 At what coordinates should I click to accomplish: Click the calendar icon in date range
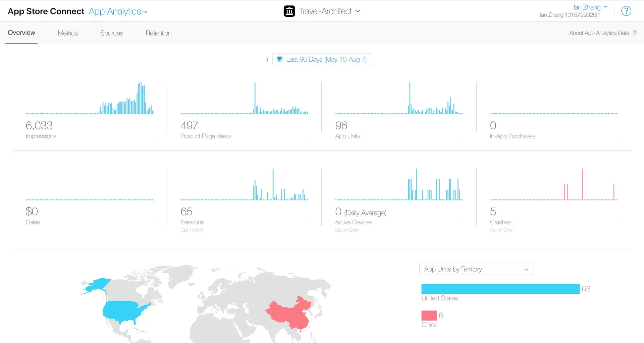[x=279, y=59]
